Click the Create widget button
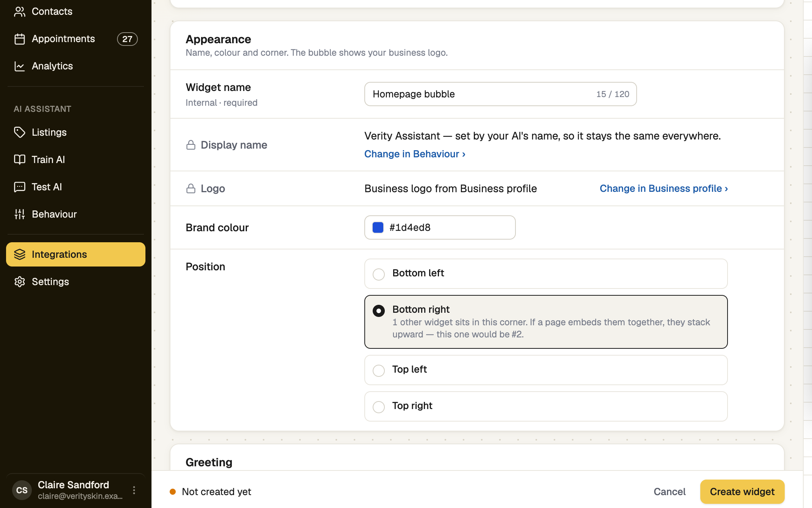Screen dimensions: 812x508 coord(742,492)
